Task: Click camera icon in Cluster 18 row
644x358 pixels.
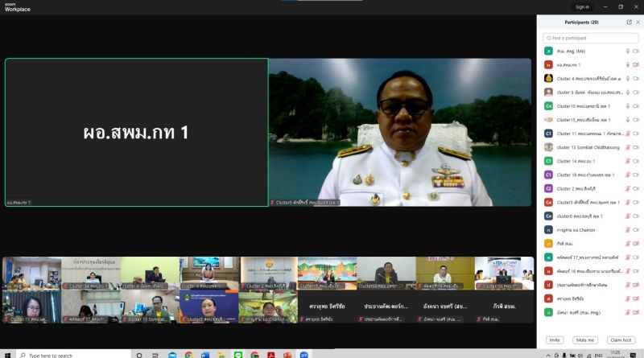Action: [x=636, y=175]
